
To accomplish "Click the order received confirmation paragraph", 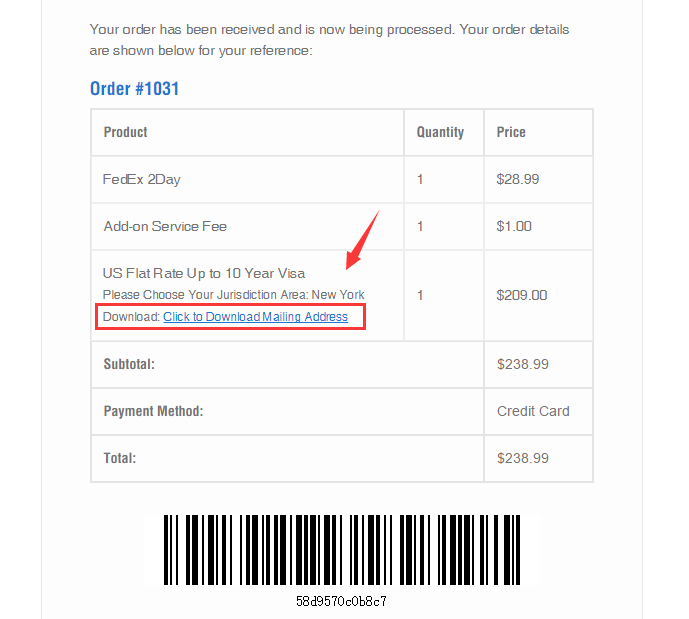I will click(x=329, y=39).
